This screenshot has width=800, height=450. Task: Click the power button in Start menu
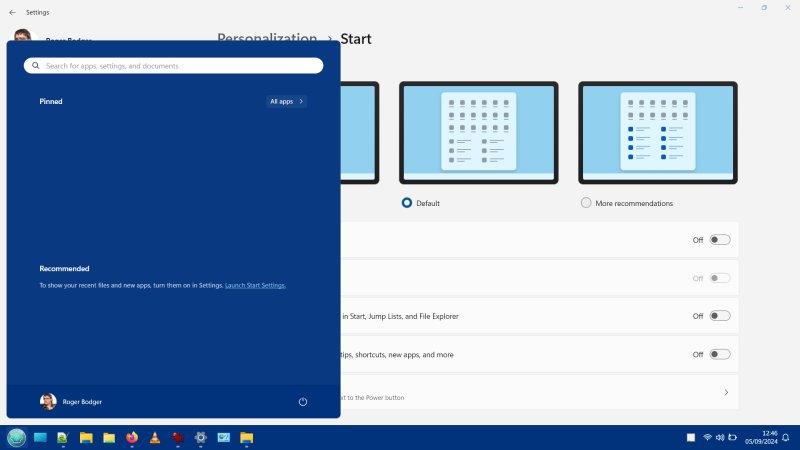click(303, 402)
